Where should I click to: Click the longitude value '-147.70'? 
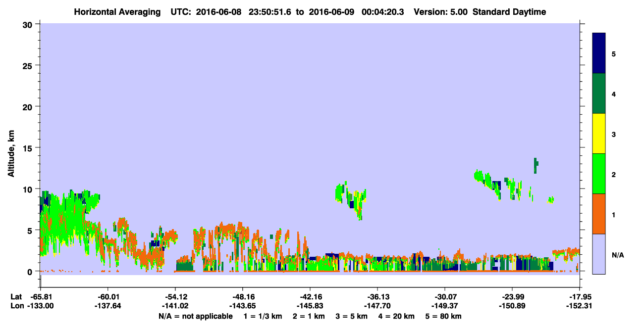[377, 306]
